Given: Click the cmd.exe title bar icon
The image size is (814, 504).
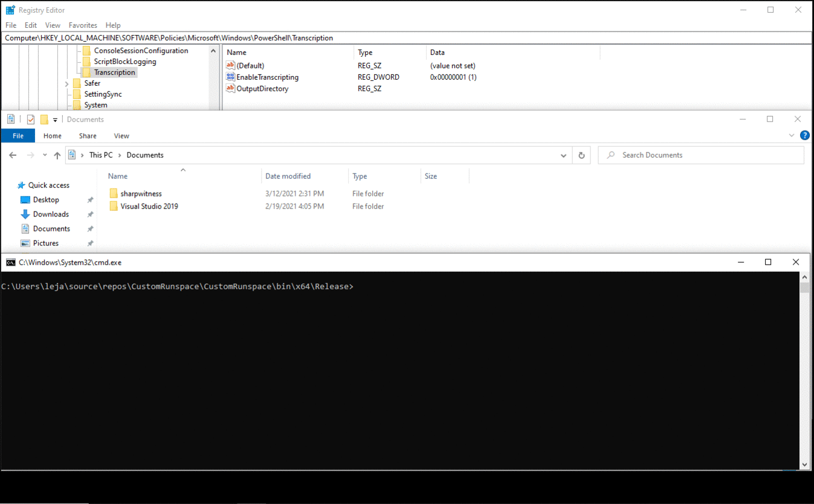Looking at the screenshot, I should tap(11, 262).
